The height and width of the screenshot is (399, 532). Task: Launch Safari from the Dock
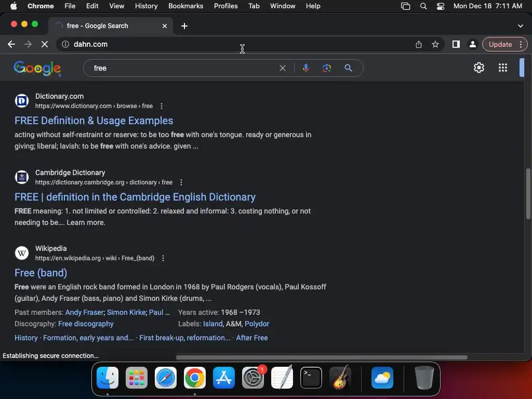pyautogui.click(x=166, y=378)
